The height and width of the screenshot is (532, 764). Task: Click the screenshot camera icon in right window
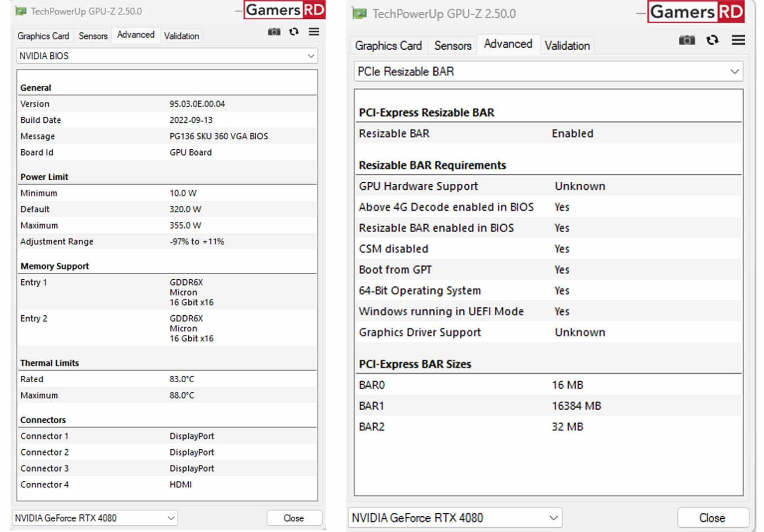687,40
